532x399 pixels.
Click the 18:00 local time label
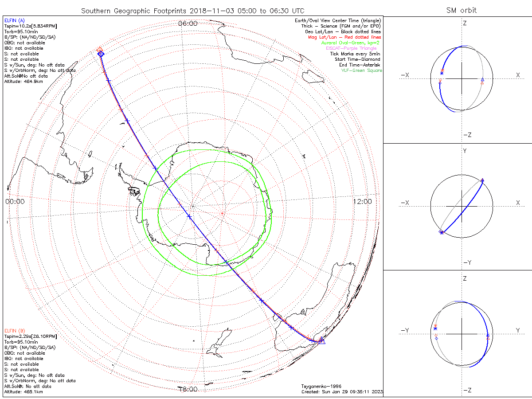coord(188,389)
